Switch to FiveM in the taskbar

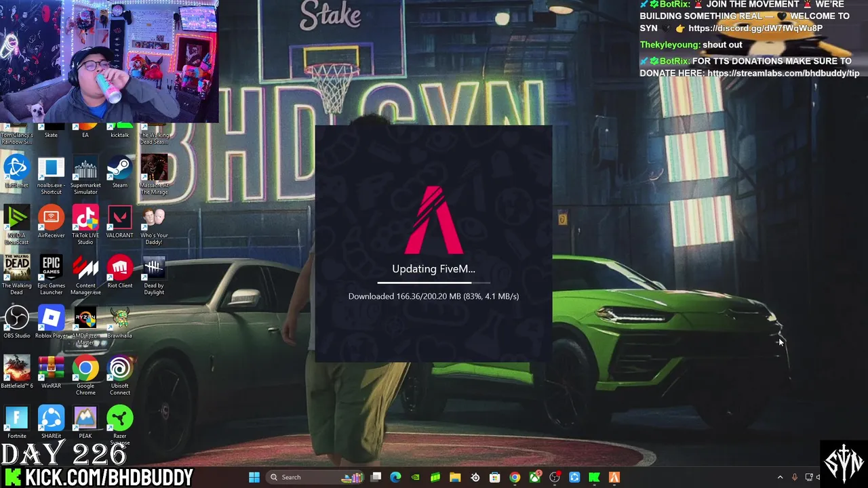[614, 477]
